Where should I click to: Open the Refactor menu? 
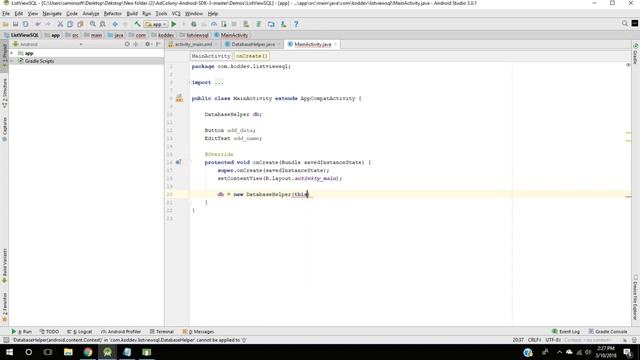tap(112, 13)
